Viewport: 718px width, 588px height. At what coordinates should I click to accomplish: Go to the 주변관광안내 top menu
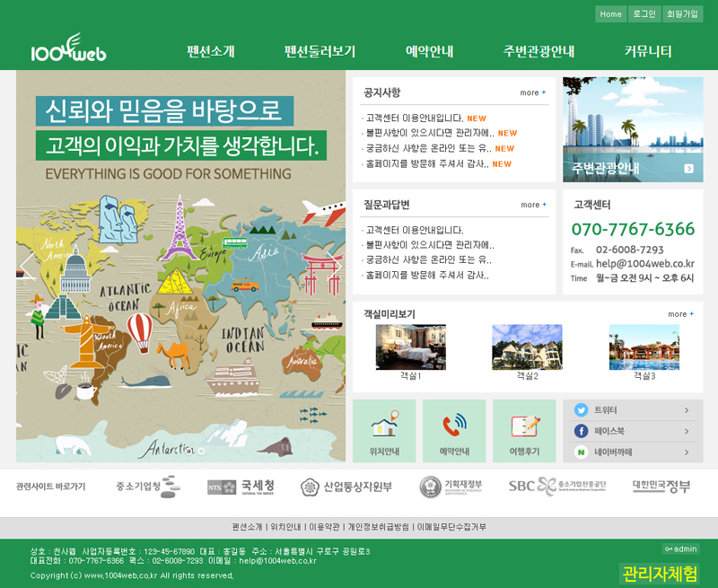pos(539,51)
